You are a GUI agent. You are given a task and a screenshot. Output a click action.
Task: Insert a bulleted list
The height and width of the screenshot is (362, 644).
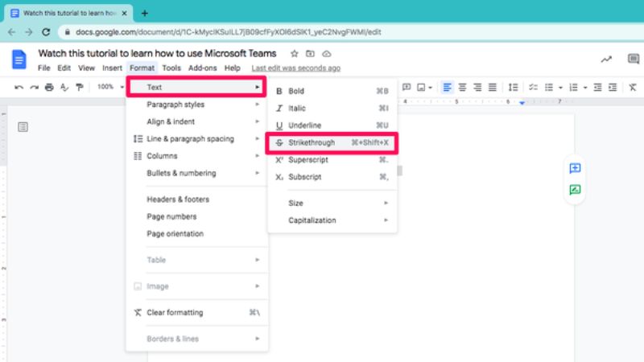click(549, 87)
